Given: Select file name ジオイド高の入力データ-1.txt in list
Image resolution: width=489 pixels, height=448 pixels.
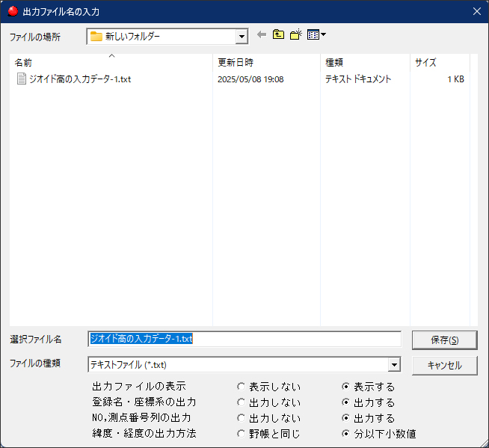Looking at the screenshot, I should [80, 79].
